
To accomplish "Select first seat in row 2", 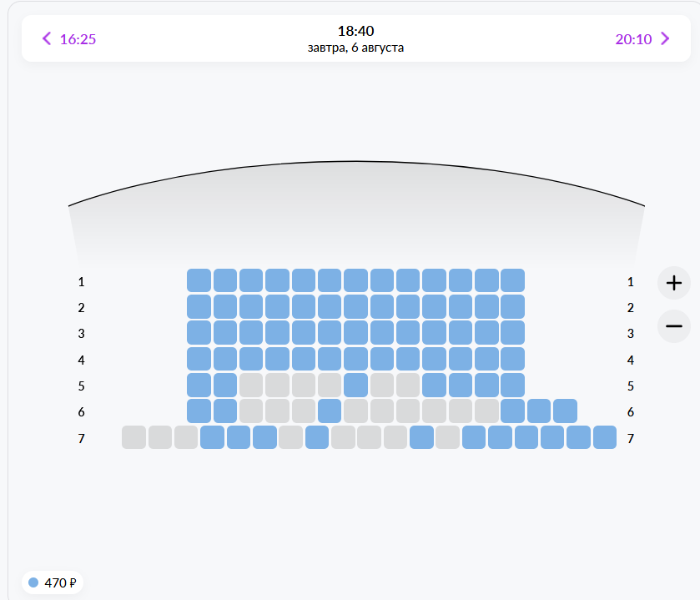I will 199,306.
